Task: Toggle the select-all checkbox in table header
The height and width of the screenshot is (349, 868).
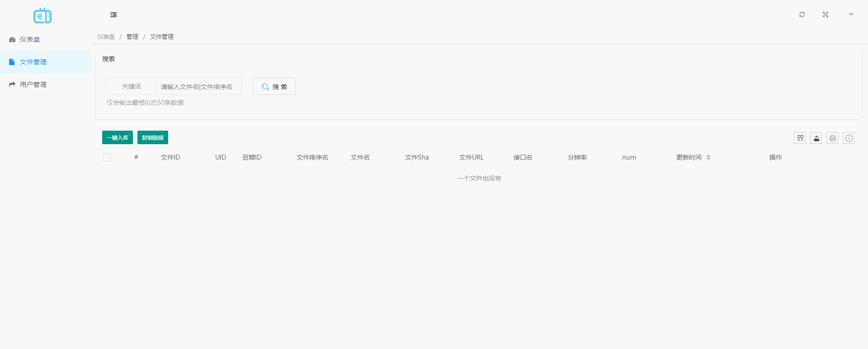Action: (107, 157)
